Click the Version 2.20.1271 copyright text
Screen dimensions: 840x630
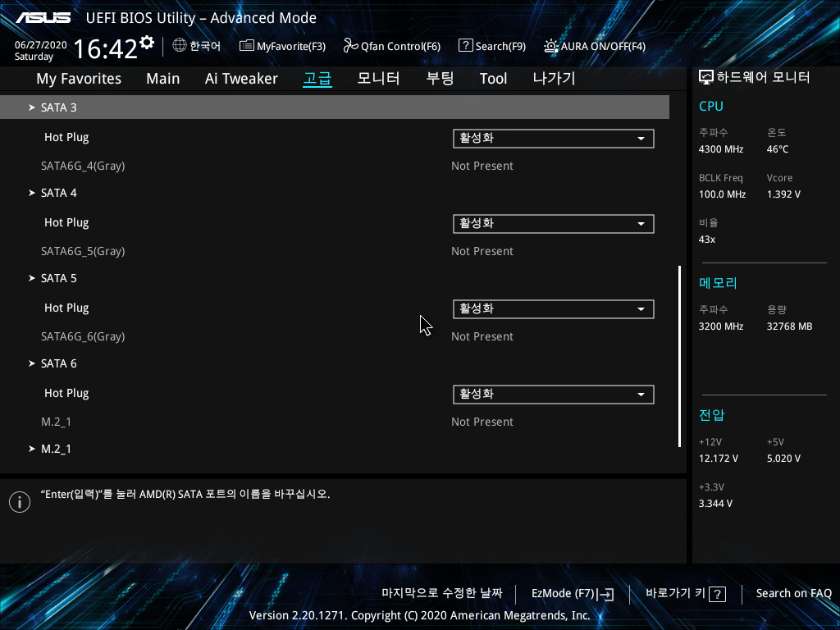click(419, 615)
